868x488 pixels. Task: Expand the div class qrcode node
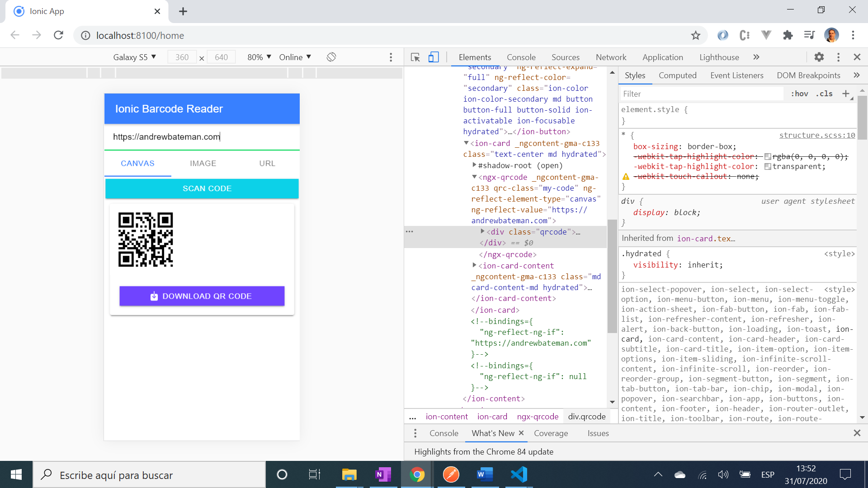(482, 231)
